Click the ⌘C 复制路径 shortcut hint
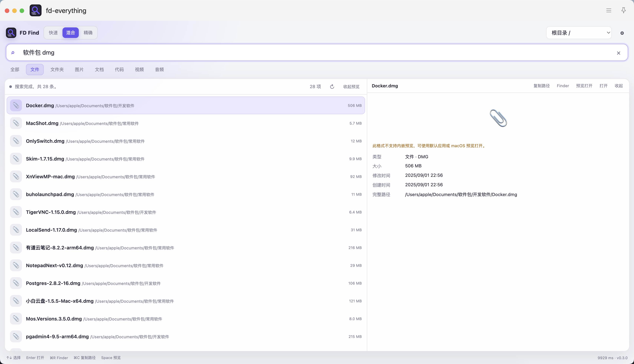 (x=85, y=358)
